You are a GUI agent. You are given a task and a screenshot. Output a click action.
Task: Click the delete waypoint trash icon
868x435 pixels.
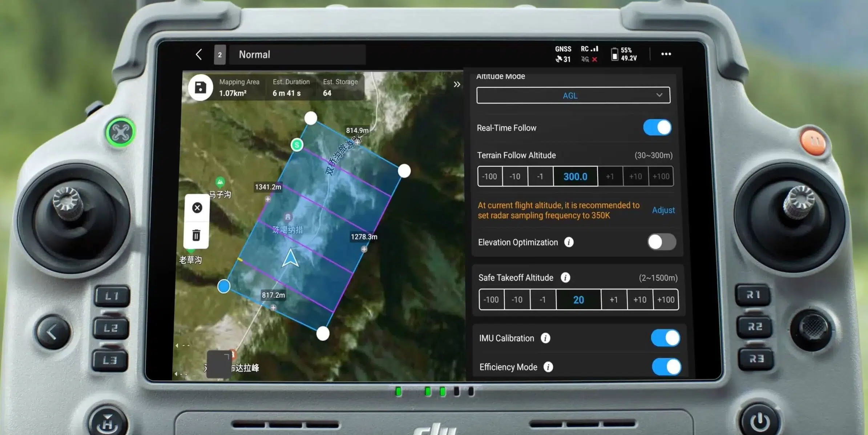tap(196, 235)
